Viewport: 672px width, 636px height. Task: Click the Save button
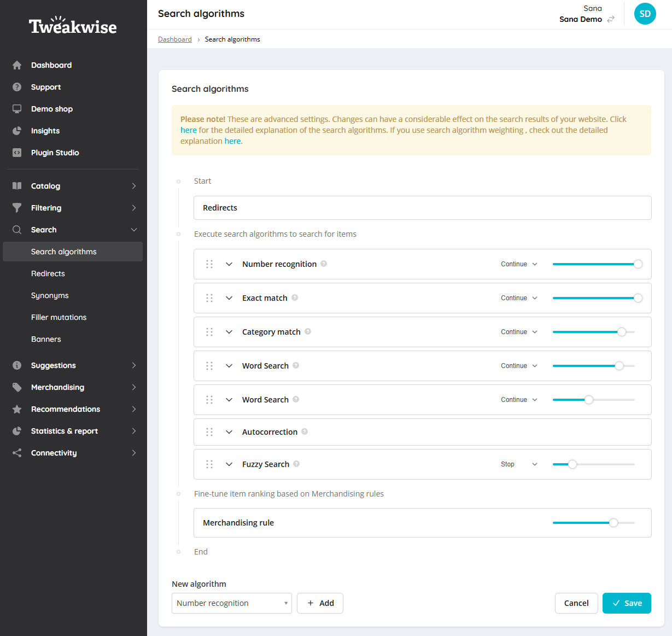point(627,603)
